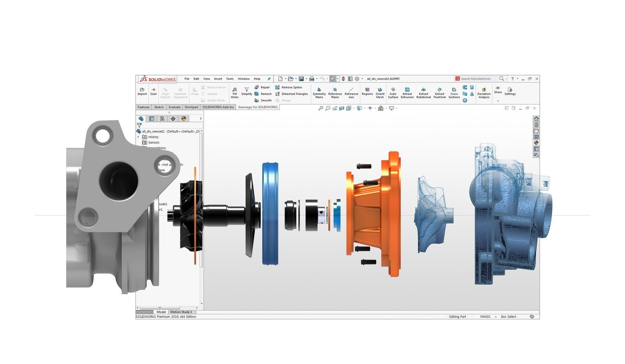Create a Symmetry Plane
The width and height of the screenshot is (625, 364).
319,93
